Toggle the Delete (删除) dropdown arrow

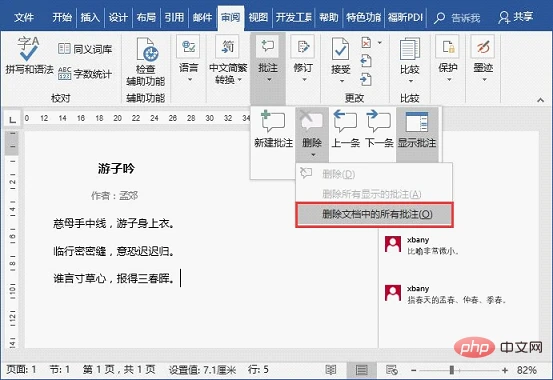coord(312,155)
